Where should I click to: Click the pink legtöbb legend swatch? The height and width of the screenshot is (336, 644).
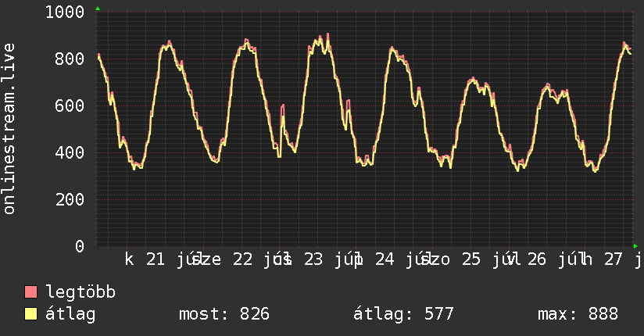[x=30, y=291]
